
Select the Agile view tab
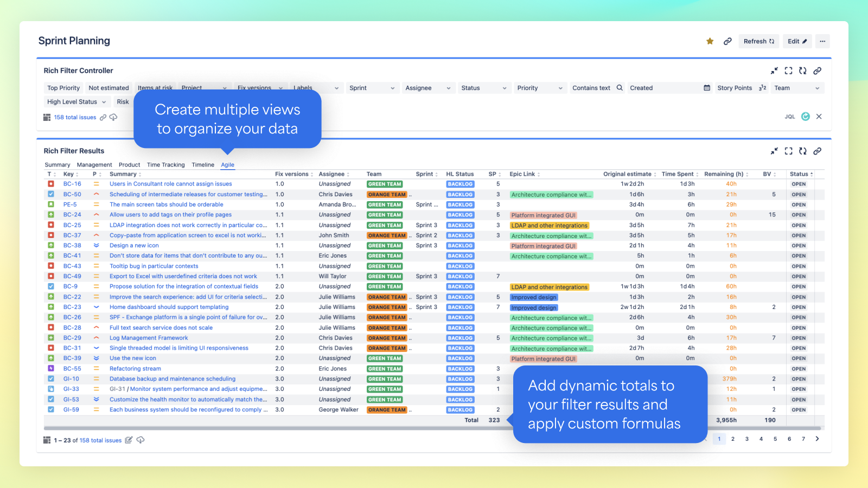tap(228, 165)
